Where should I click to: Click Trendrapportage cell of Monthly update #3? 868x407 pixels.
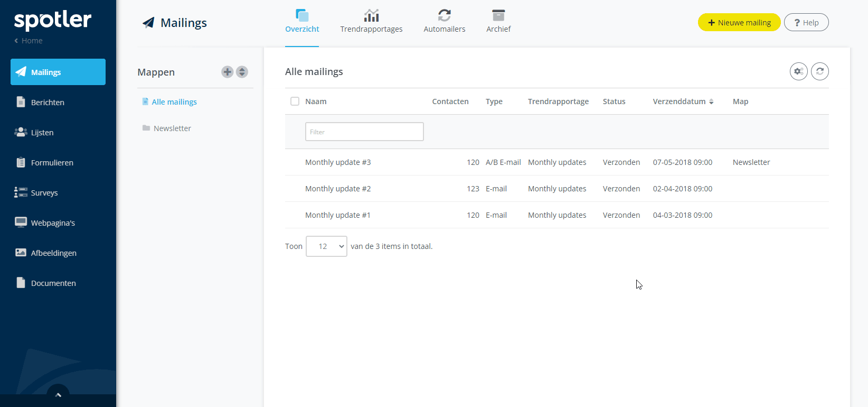(x=557, y=162)
